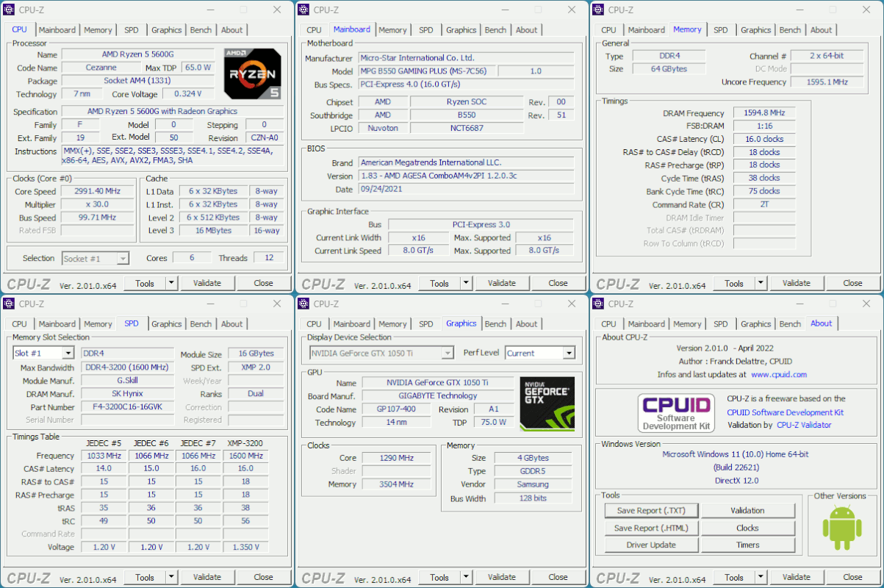This screenshot has height=588, width=884.
Task: Switch to the About tab in the GPU window
Action: (x=526, y=324)
